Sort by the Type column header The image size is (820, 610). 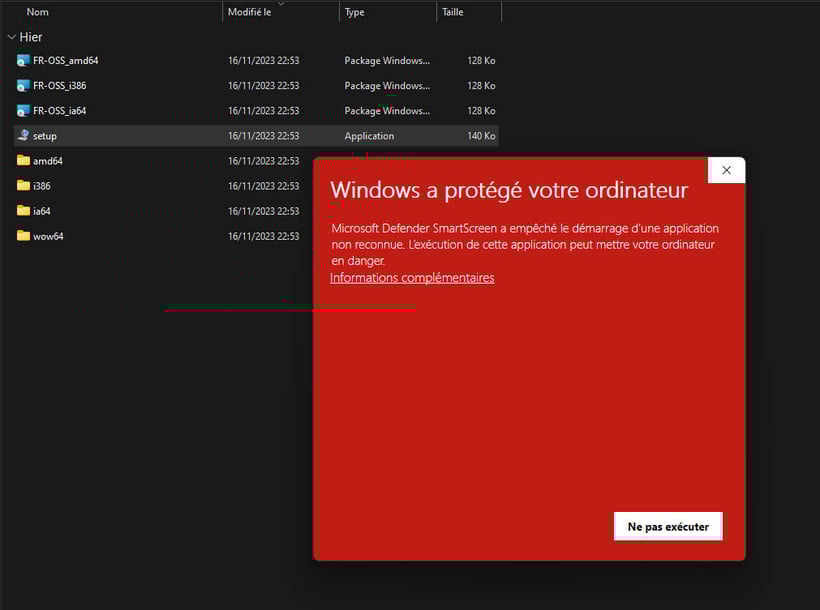(x=355, y=12)
